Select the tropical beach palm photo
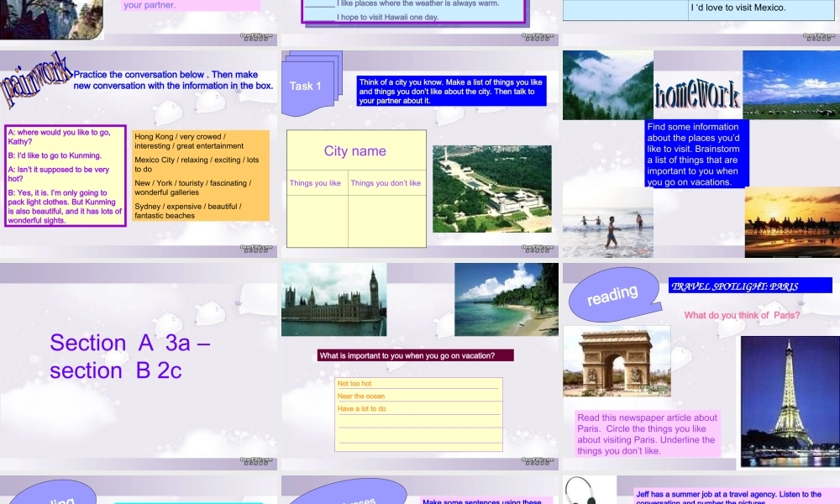The image size is (840, 504). [506, 299]
